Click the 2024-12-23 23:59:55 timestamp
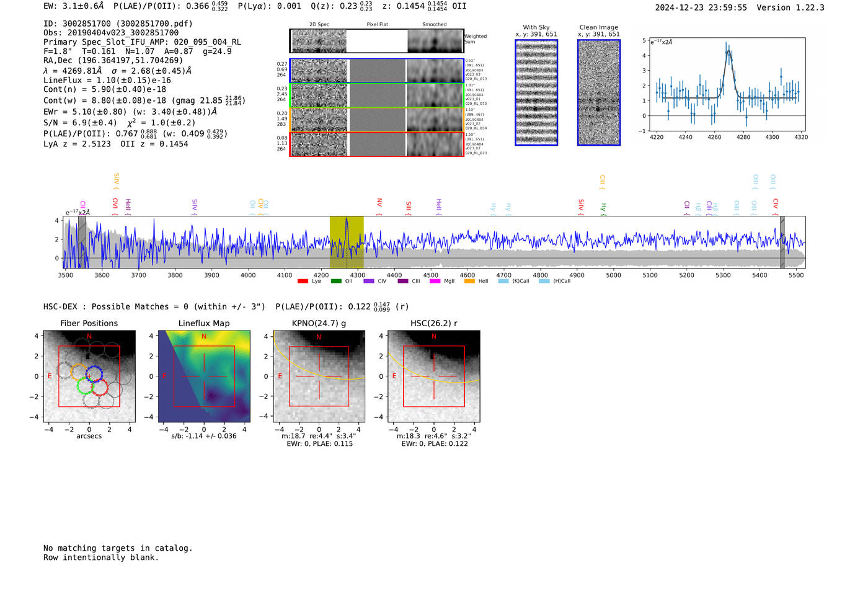 [x=701, y=7]
